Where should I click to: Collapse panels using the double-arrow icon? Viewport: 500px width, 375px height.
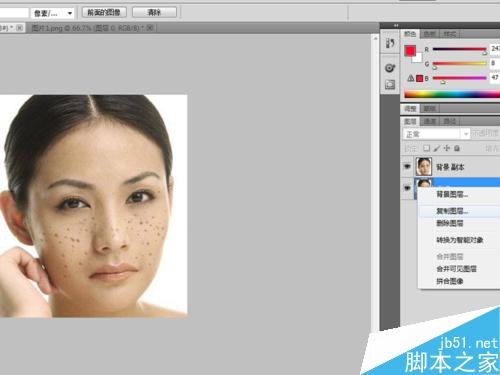(x=396, y=25)
